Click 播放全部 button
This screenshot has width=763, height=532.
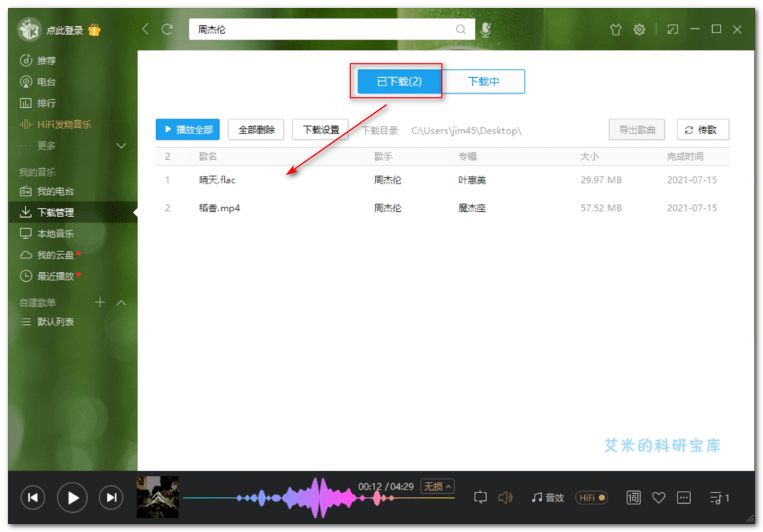[x=188, y=129]
